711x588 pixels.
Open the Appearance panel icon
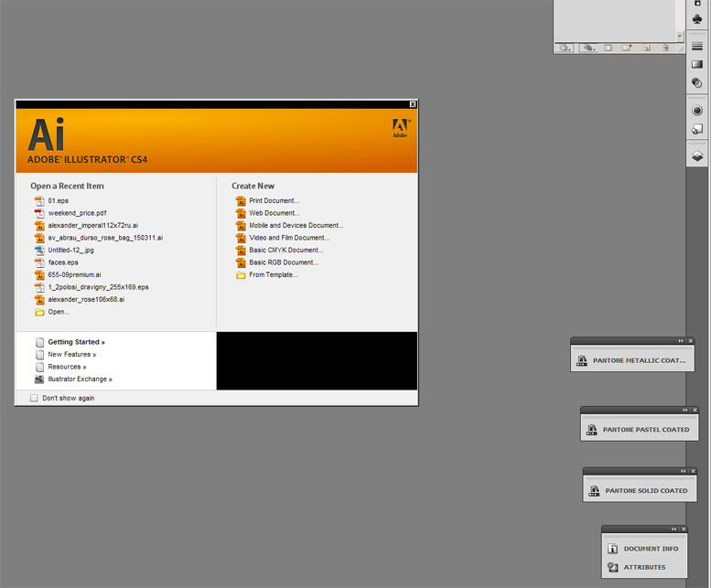pos(697,110)
